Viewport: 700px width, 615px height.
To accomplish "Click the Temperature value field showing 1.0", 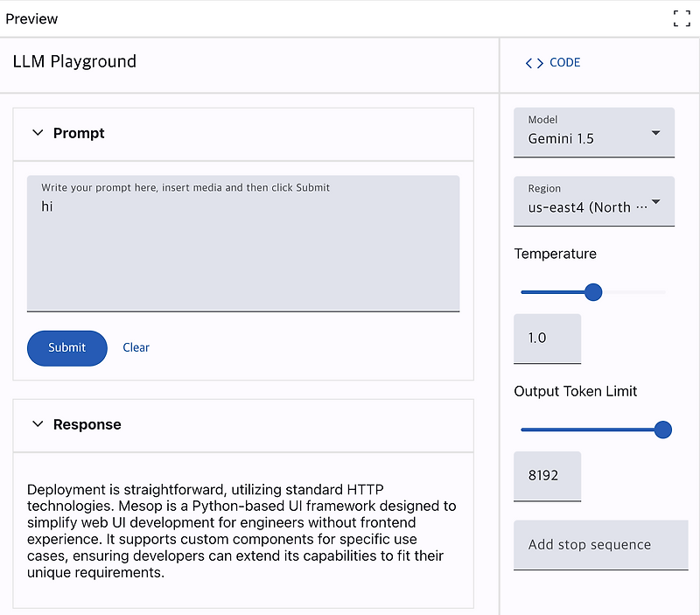I will (x=547, y=339).
